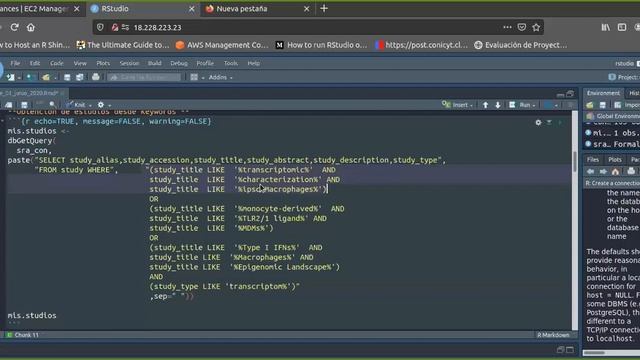Load workspace in Environment pane
The width and height of the screenshot is (640, 360).
[590, 105]
